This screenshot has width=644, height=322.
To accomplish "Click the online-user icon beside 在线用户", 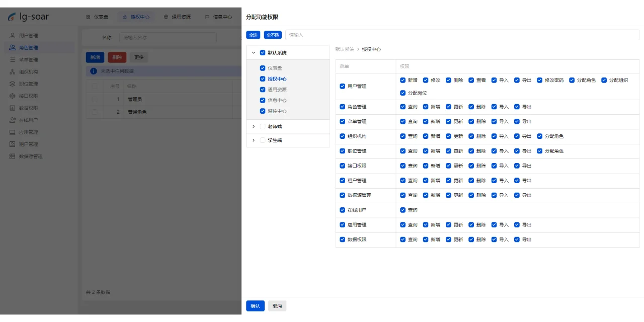I will [13, 120].
